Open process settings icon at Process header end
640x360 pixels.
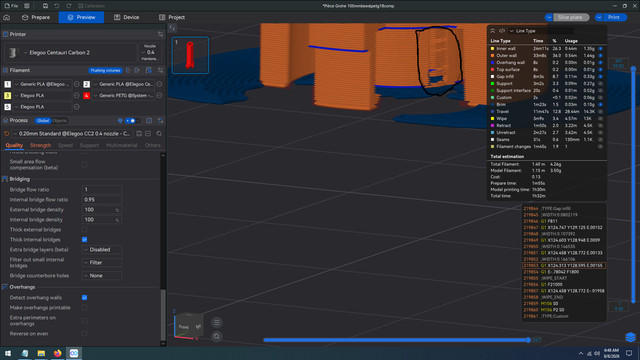pyautogui.click(x=160, y=120)
